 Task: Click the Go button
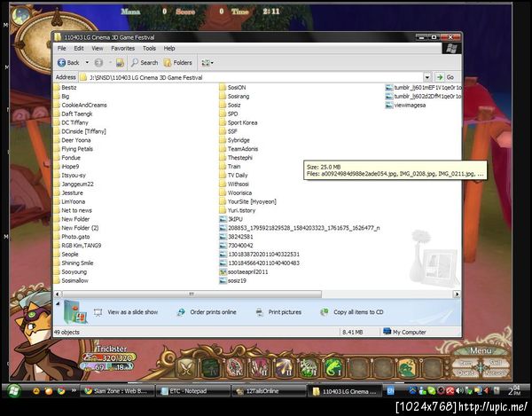coord(445,77)
